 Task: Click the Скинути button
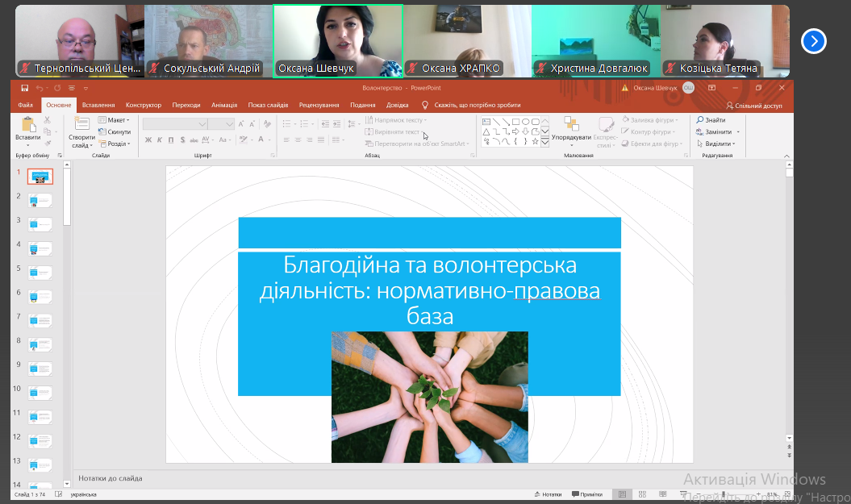click(115, 131)
